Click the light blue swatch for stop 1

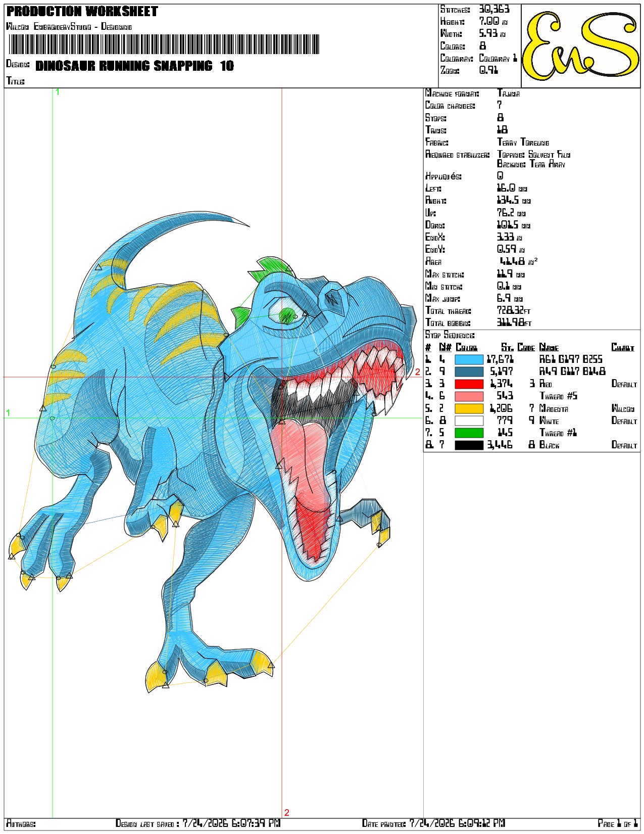(x=469, y=359)
